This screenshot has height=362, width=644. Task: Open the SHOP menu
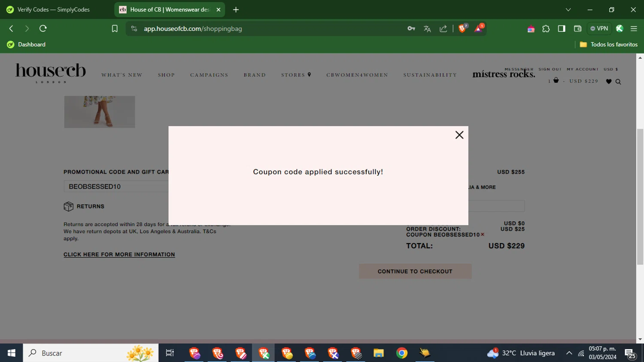[x=166, y=75]
